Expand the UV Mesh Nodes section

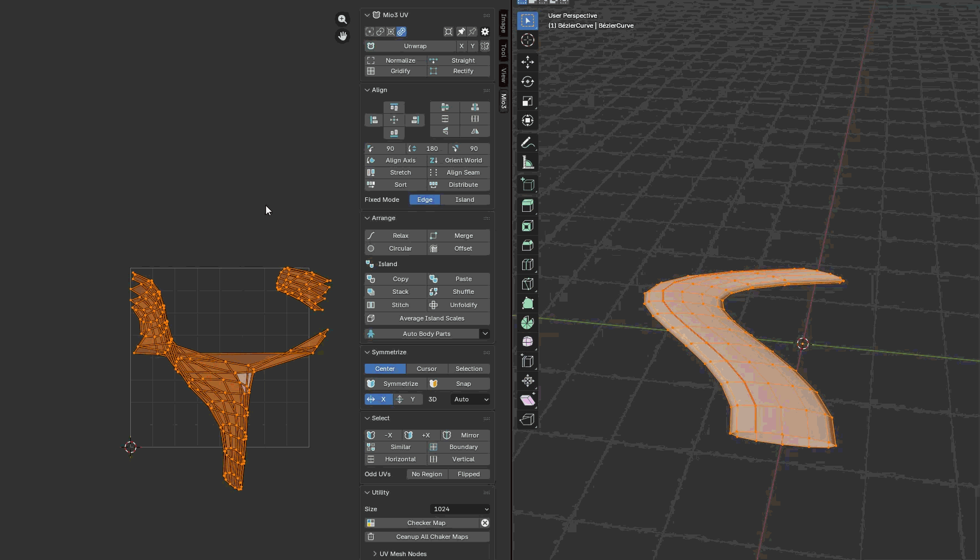(x=403, y=554)
